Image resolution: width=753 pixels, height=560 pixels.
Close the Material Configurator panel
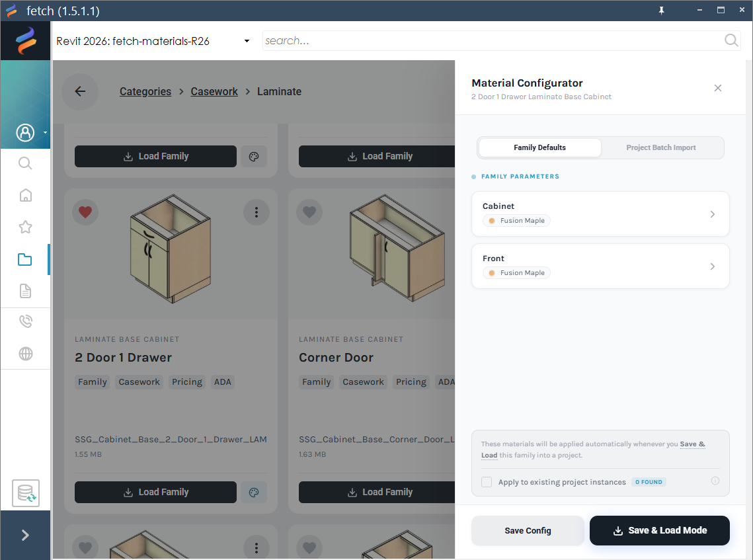[717, 88]
